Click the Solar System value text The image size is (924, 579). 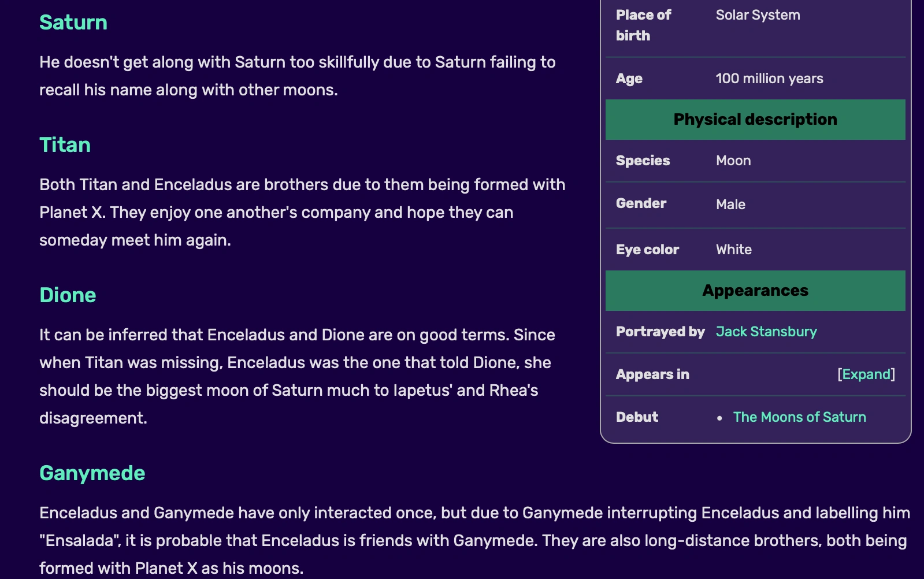pyautogui.click(x=758, y=15)
